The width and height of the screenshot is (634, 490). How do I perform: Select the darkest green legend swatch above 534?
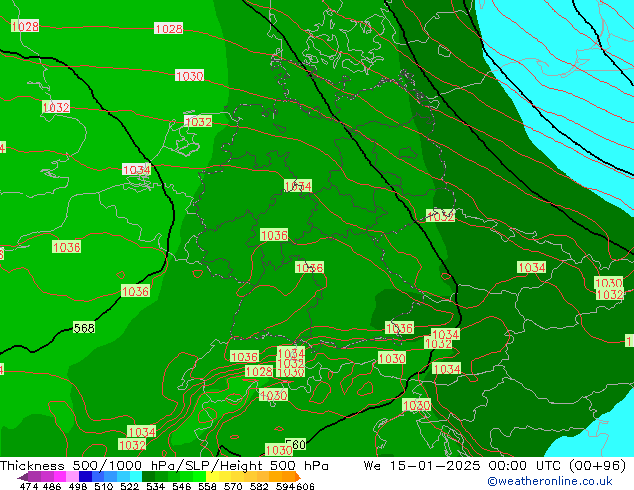point(148,476)
